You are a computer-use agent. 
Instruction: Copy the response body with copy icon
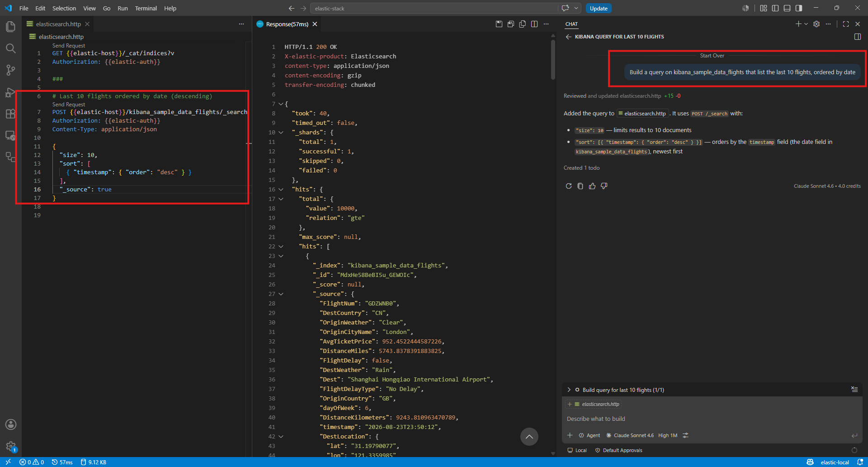point(523,24)
